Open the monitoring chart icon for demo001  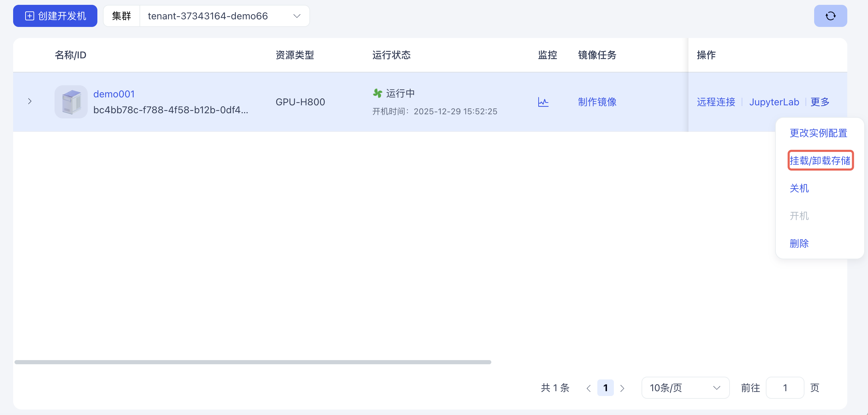pyautogui.click(x=543, y=102)
